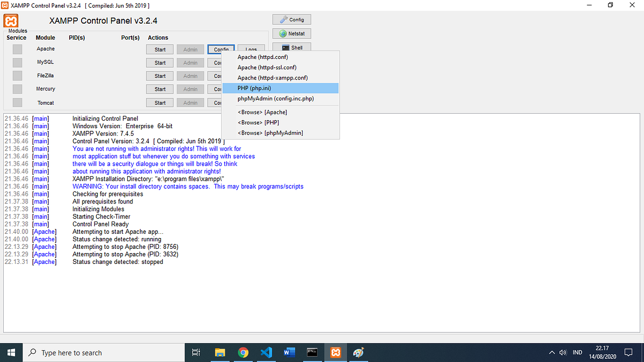644x362 pixels.
Task: Click IND language indicator
Action: click(577, 353)
